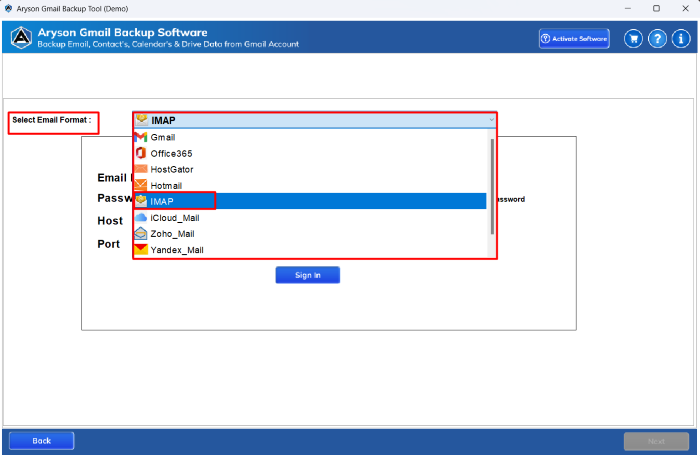The width and height of the screenshot is (700, 456).
Task: Click the dropdown list scrollbar
Action: pyautogui.click(x=492, y=187)
